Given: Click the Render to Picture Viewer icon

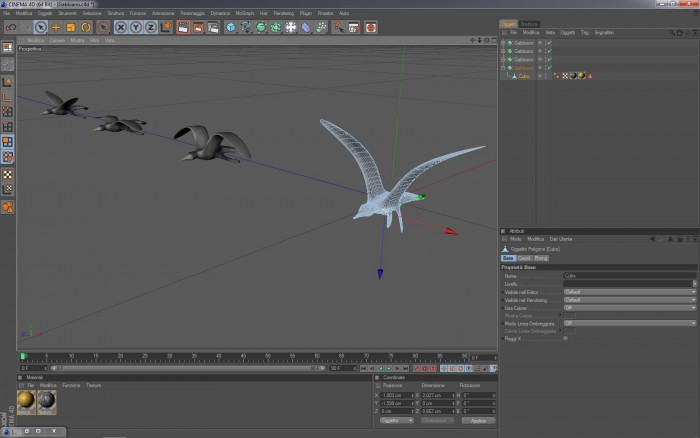Looking at the screenshot, I should click(198, 27).
